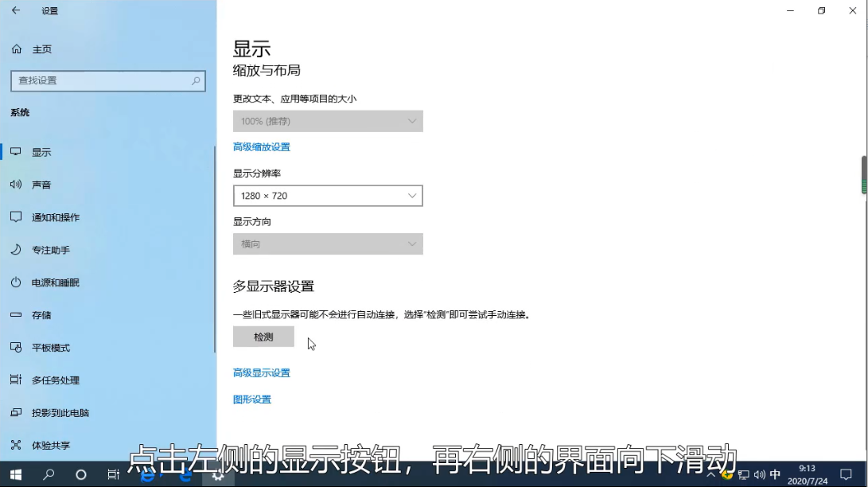Image resolution: width=868 pixels, height=487 pixels.
Task: Click the Detect (检测) button
Action: 263,336
